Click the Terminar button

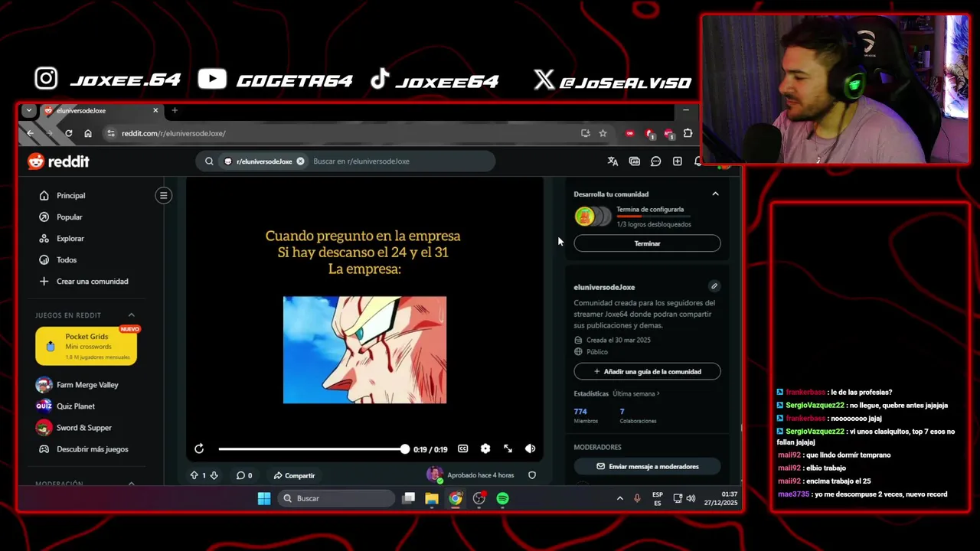pyautogui.click(x=647, y=243)
